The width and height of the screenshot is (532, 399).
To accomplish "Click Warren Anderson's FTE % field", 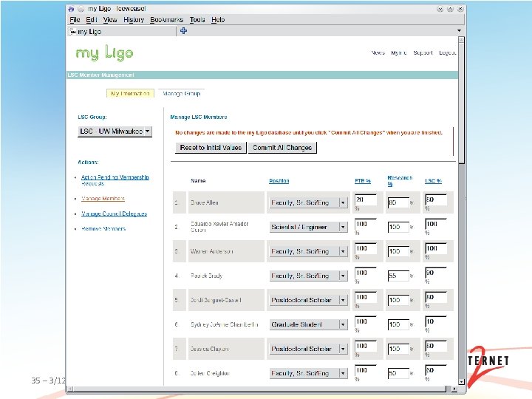I will click(x=366, y=248).
